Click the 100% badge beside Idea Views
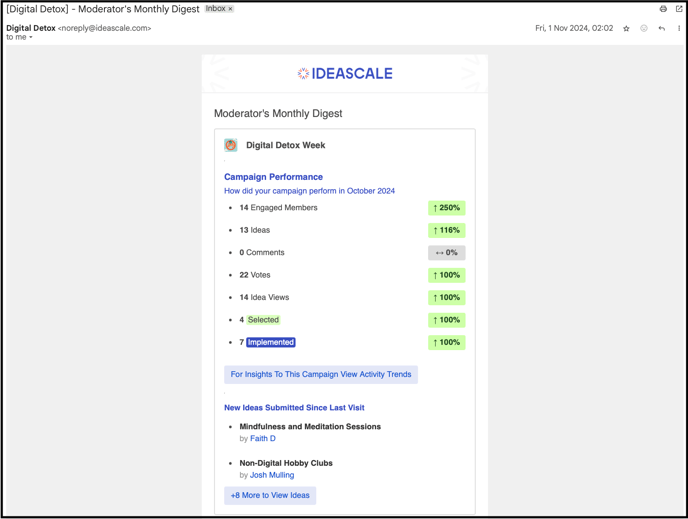The width and height of the screenshot is (688, 519). (447, 297)
